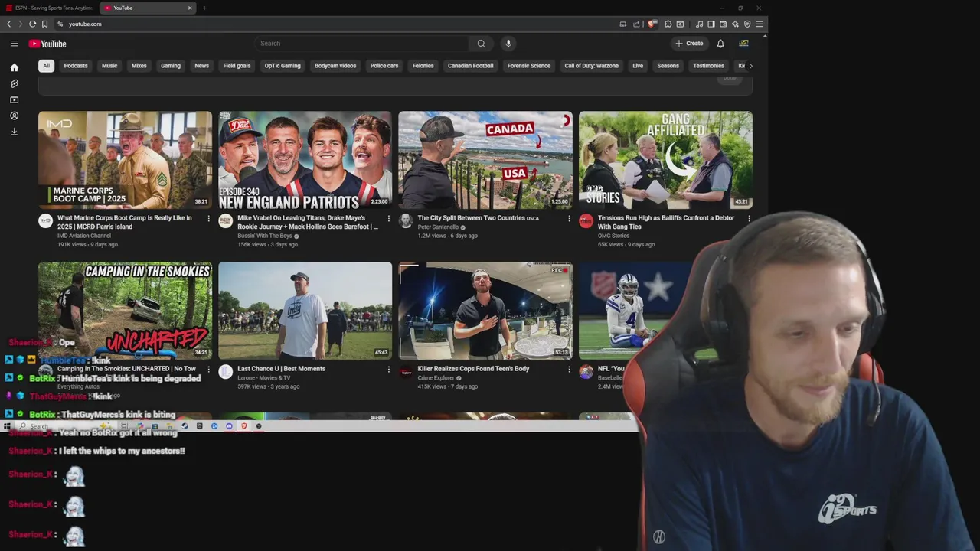
Task: Select the Police cars chip
Action: pyautogui.click(x=384, y=66)
